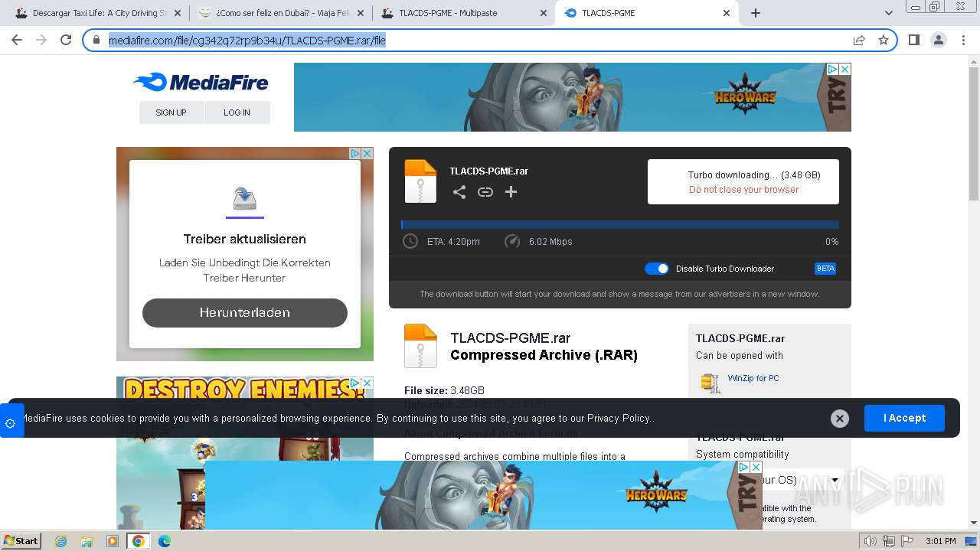Click the volume icon in system tray
This screenshot has width=980, height=551.
coord(871,541)
